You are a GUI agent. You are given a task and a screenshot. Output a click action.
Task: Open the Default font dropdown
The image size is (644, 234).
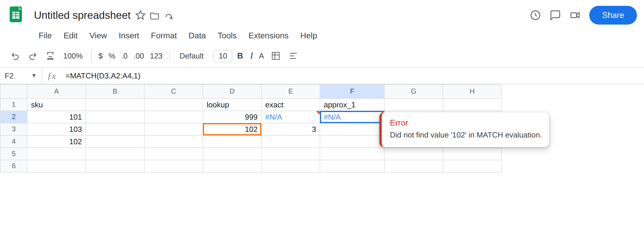tap(191, 56)
